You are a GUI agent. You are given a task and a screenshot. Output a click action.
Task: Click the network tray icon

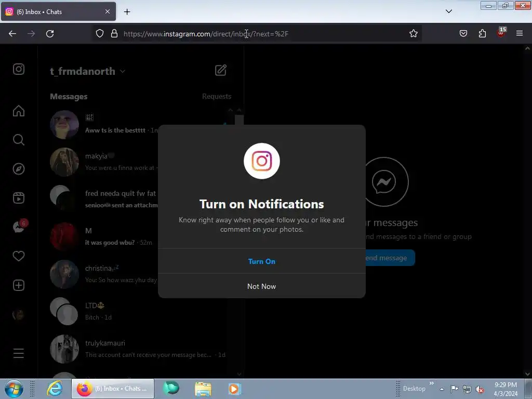pyautogui.click(x=467, y=389)
